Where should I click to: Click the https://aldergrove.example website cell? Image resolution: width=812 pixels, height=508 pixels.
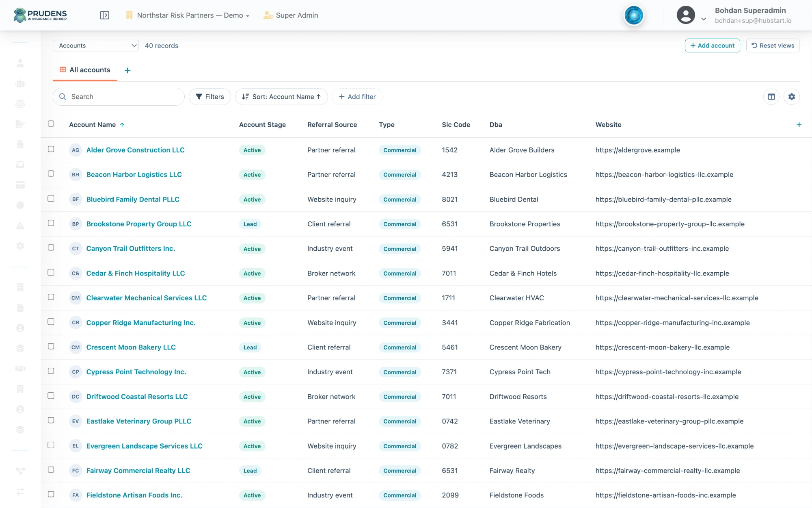click(638, 150)
